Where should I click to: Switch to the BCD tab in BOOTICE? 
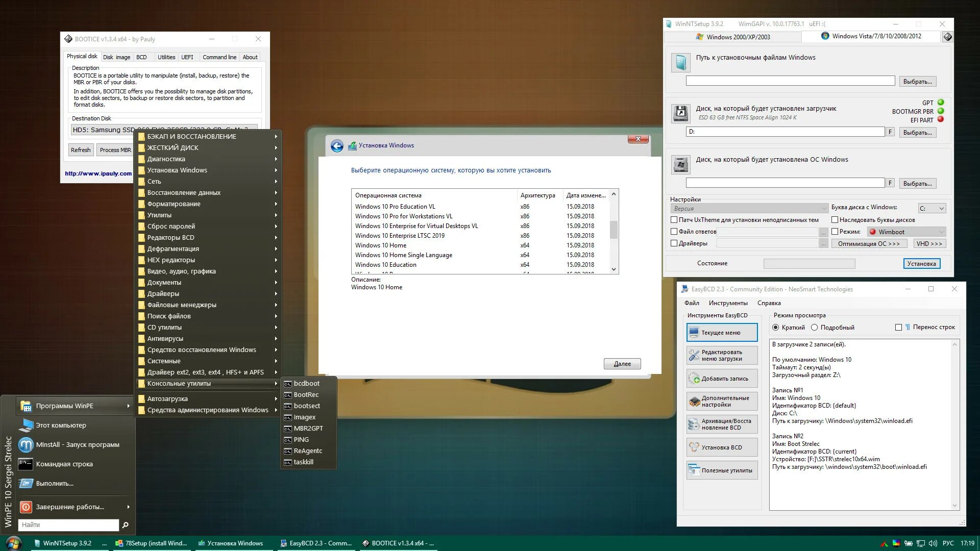[x=141, y=57]
